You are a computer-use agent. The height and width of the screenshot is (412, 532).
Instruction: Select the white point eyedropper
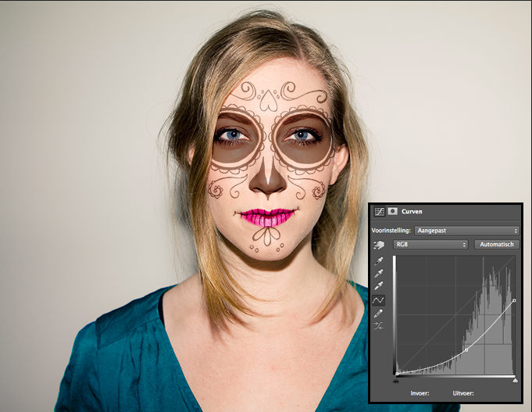(x=379, y=286)
